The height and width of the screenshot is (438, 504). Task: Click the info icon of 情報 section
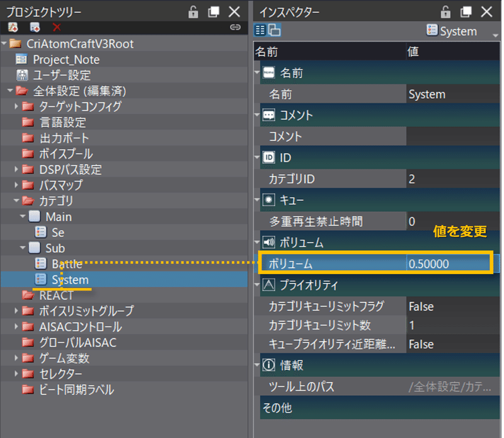click(x=269, y=365)
